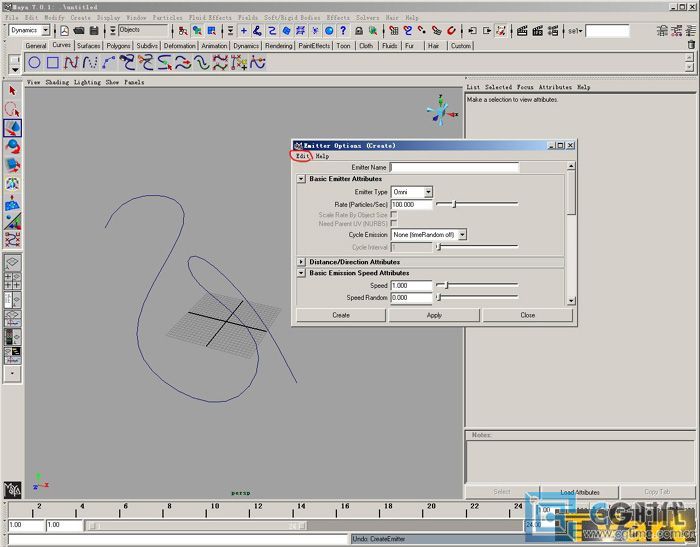
Task: Switch to four view layout
Action: pyautogui.click(x=12, y=281)
